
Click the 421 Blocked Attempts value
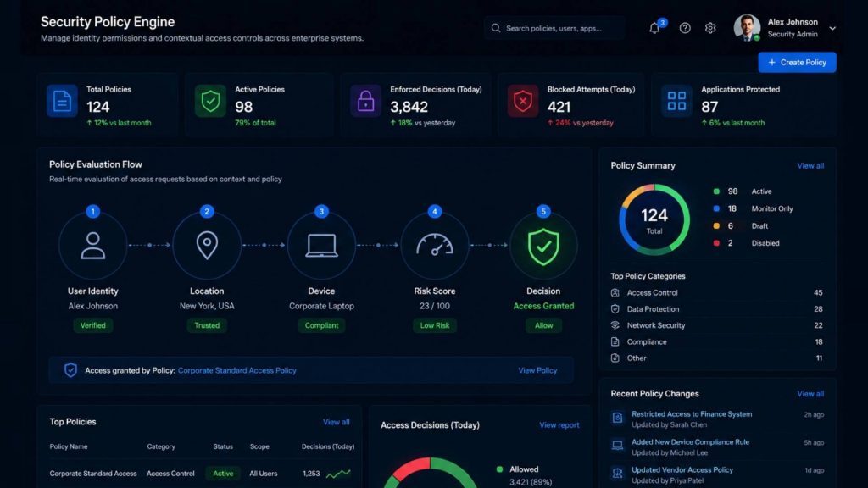coord(559,107)
